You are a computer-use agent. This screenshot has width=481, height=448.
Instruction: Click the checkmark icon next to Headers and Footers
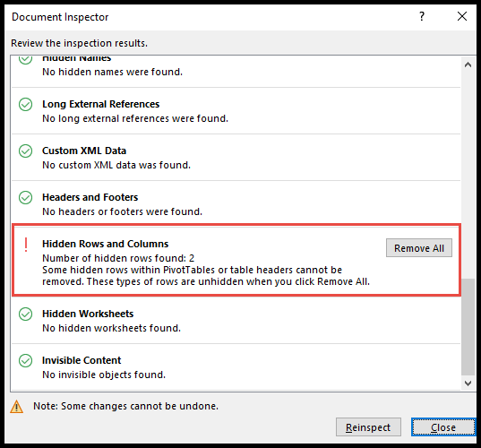(25, 198)
